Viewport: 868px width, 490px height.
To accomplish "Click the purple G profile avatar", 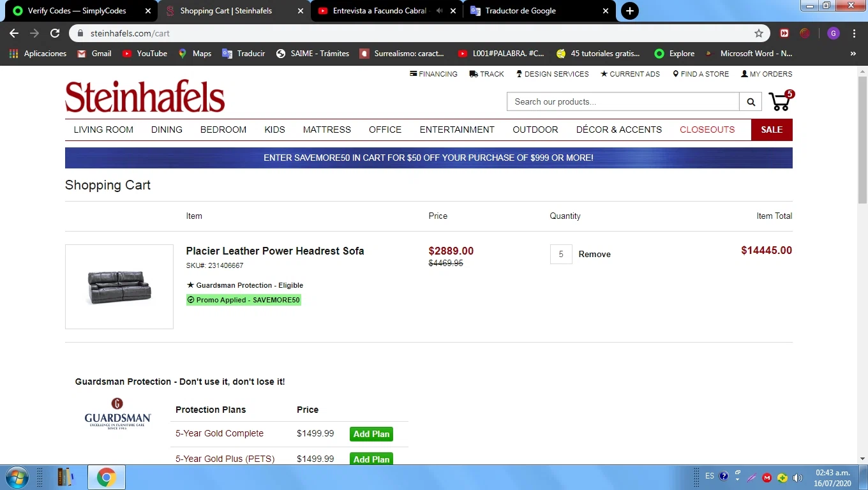I will [834, 33].
